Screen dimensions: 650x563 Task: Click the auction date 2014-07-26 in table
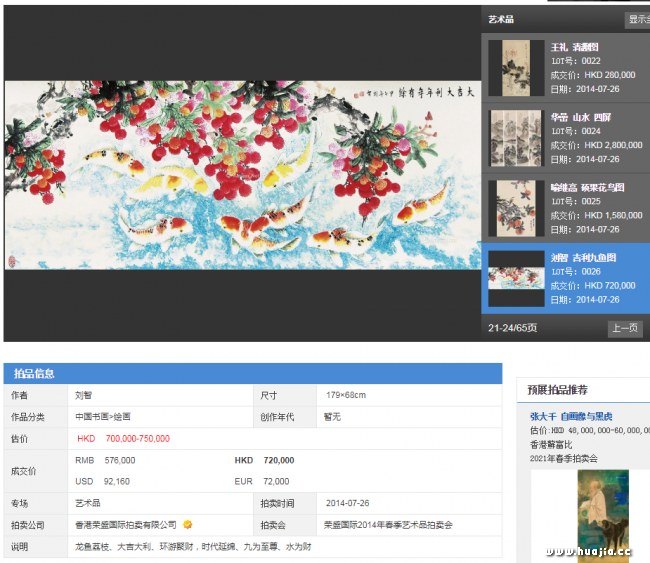point(347,503)
